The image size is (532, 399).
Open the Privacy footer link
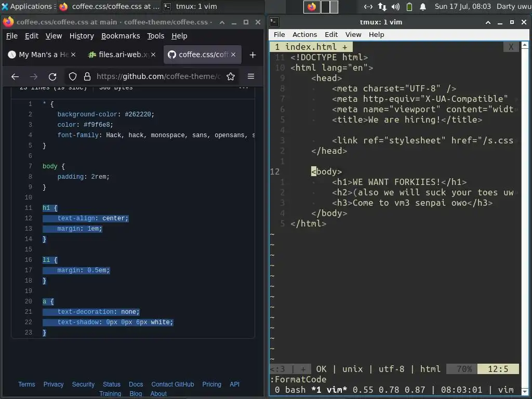click(54, 384)
